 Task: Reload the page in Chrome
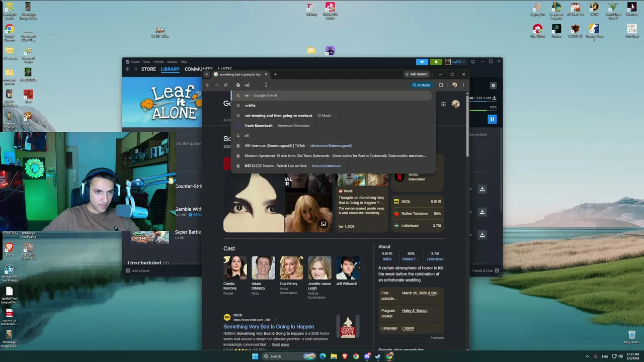coord(225,85)
